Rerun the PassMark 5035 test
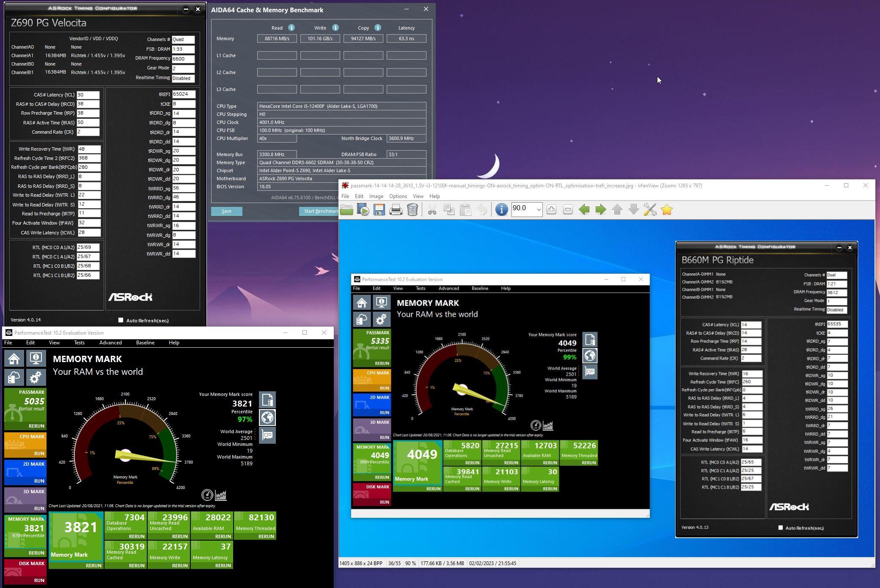 (x=36, y=426)
